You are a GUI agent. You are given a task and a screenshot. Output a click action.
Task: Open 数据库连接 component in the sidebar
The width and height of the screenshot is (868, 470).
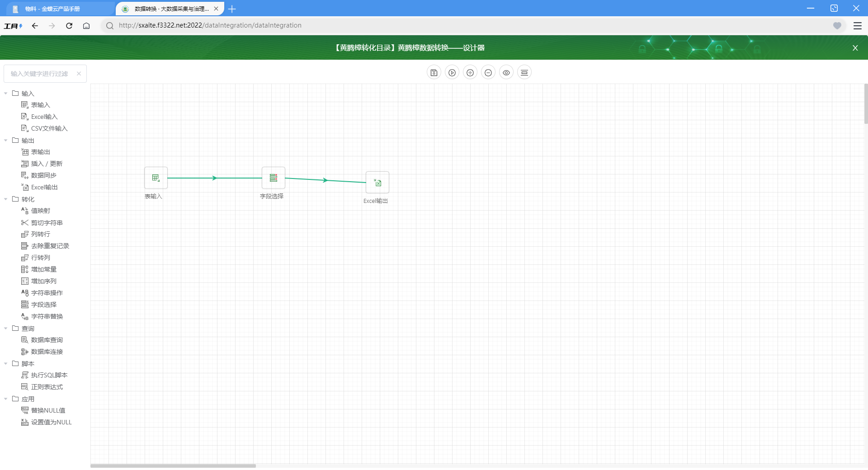[x=42, y=352]
